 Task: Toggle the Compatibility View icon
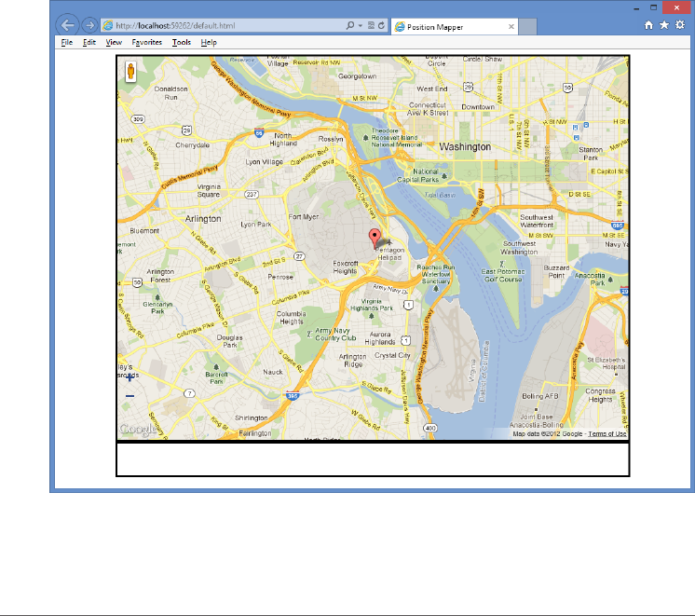point(371,25)
